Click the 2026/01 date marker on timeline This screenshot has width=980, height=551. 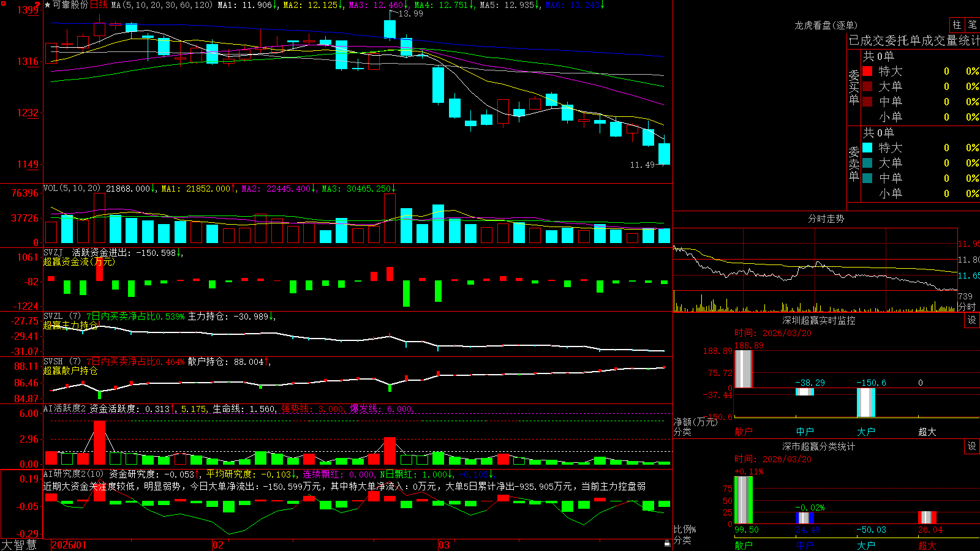69,545
